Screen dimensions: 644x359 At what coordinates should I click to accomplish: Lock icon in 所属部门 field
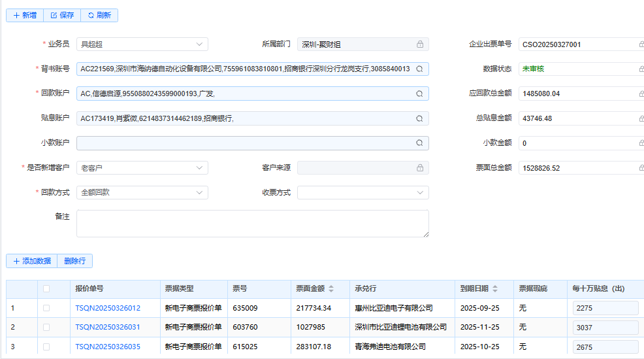pyautogui.click(x=420, y=44)
